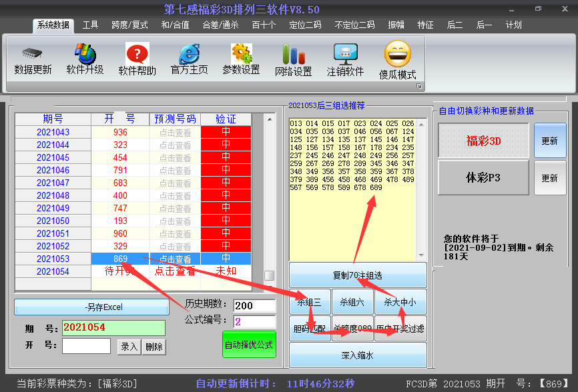
Task: Click the draw number 960 cell
Action: [x=120, y=233]
